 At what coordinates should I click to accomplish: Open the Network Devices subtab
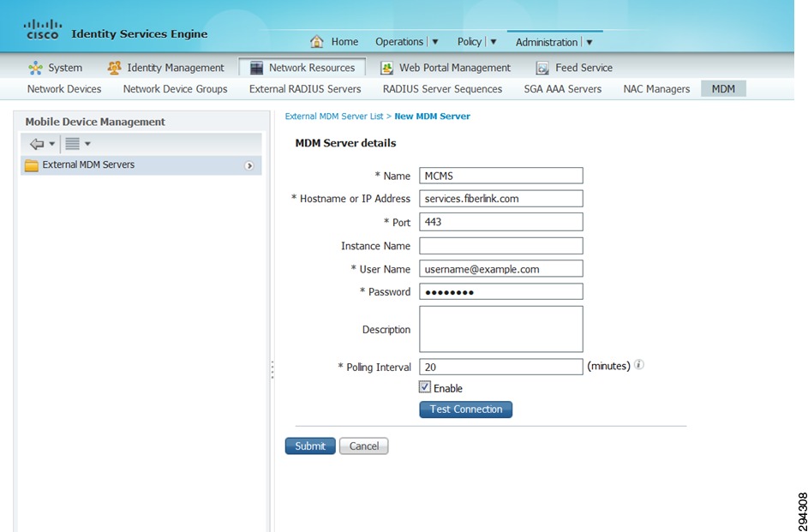point(64,89)
